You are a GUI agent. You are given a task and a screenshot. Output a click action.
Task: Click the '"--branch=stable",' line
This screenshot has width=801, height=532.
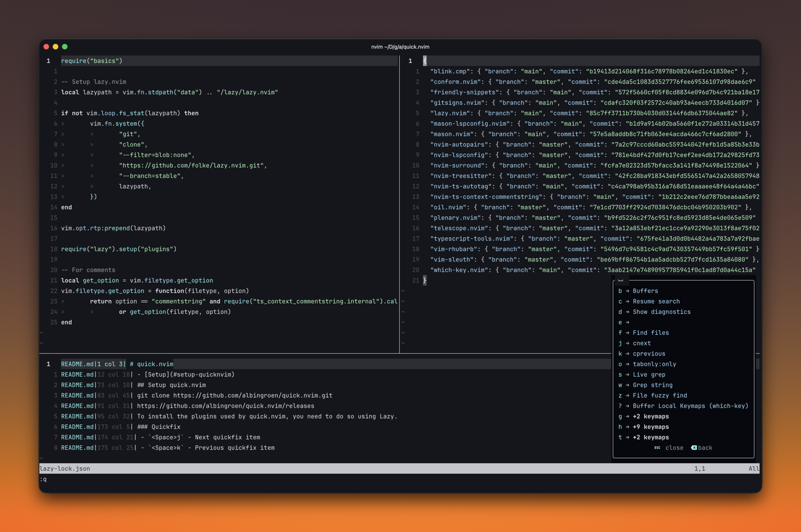pyautogui.click(x=151, y=176)
